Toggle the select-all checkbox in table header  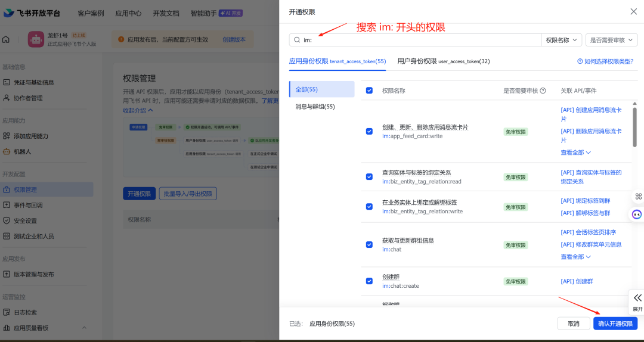click(369, 91)
